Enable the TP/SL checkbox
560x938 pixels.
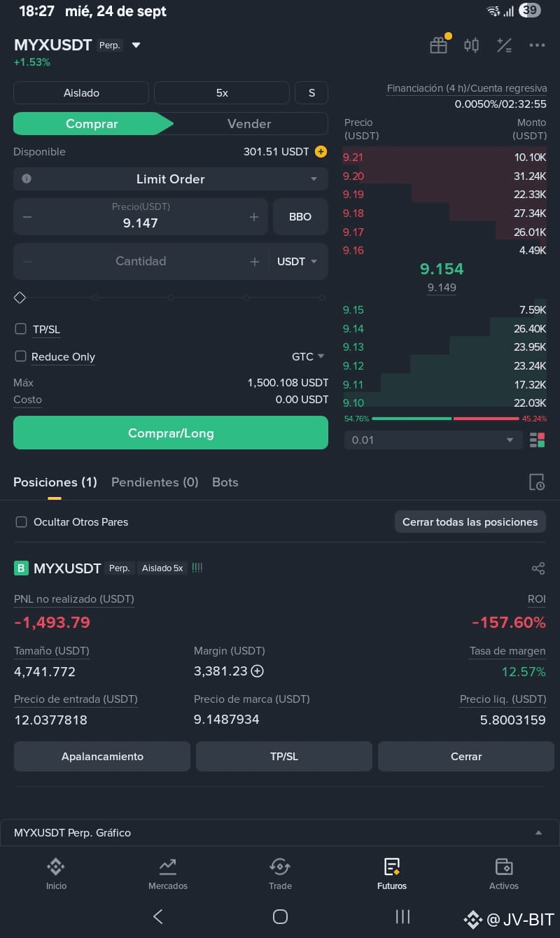[21, 329]
